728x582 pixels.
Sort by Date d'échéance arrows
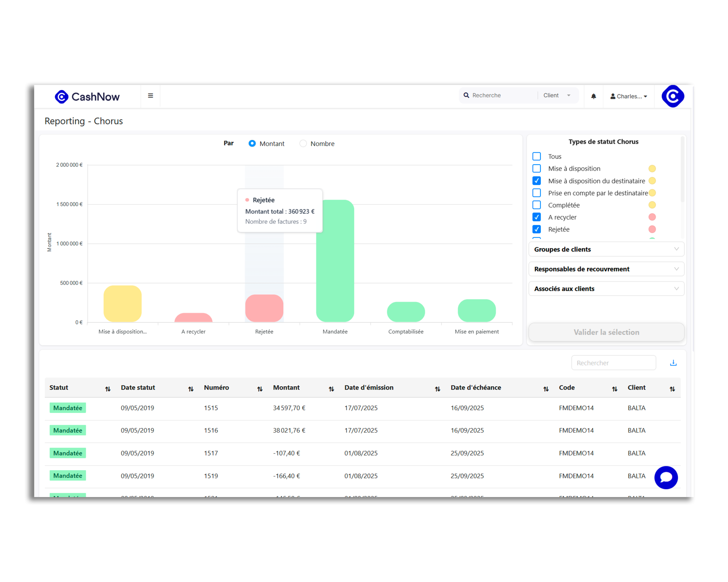click(546, 389)
